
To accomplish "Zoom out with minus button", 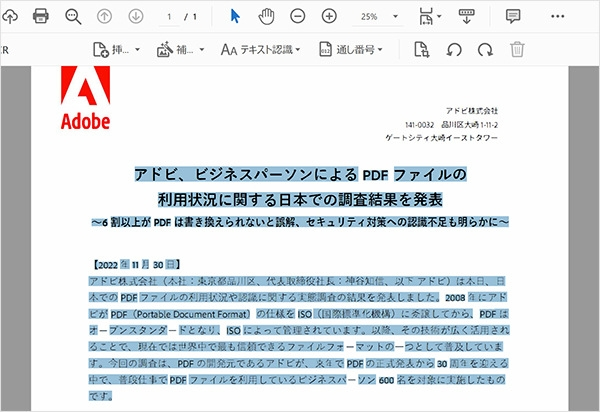I will point(298,16).
